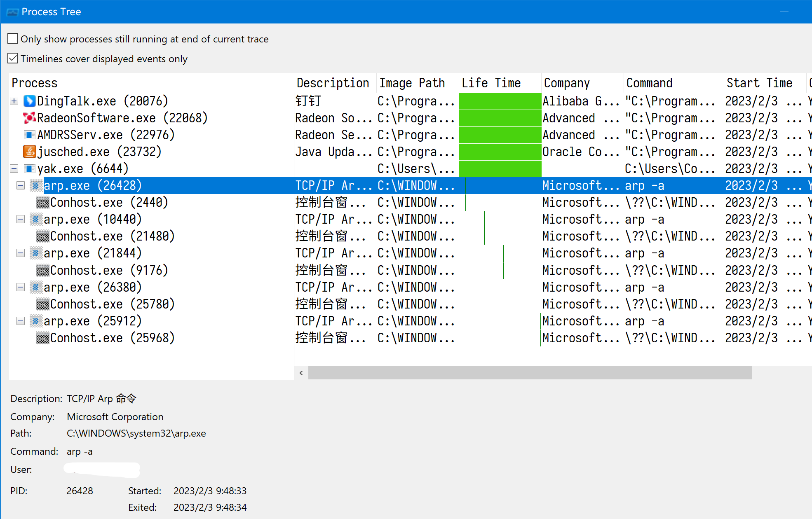Click the AMDRSServ.exe process icon
This screenshot has width=812, height=519.
(29, 135)
